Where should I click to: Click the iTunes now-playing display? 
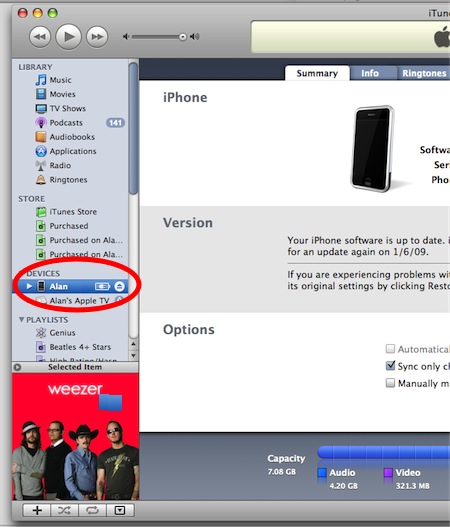pos(351,37)
